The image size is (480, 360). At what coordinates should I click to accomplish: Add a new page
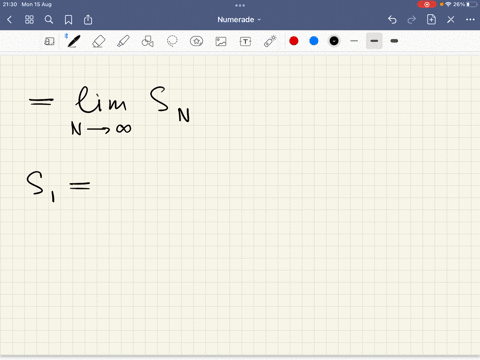tap(431, 20)
